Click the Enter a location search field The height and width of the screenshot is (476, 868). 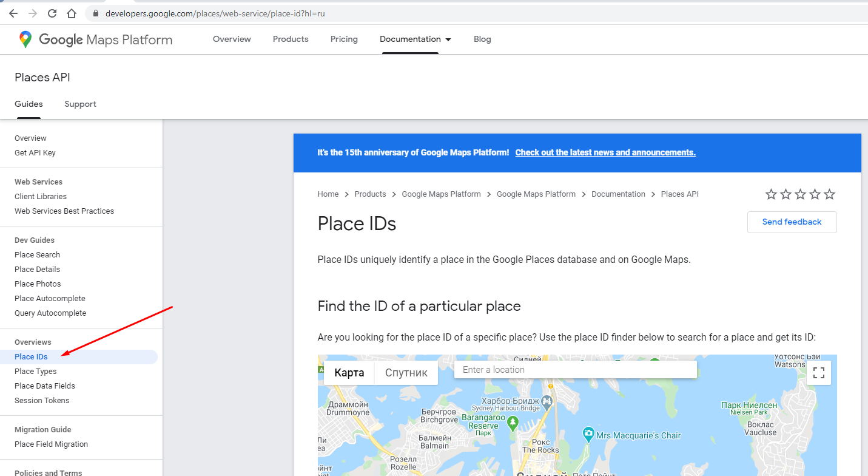coord(575,370)
